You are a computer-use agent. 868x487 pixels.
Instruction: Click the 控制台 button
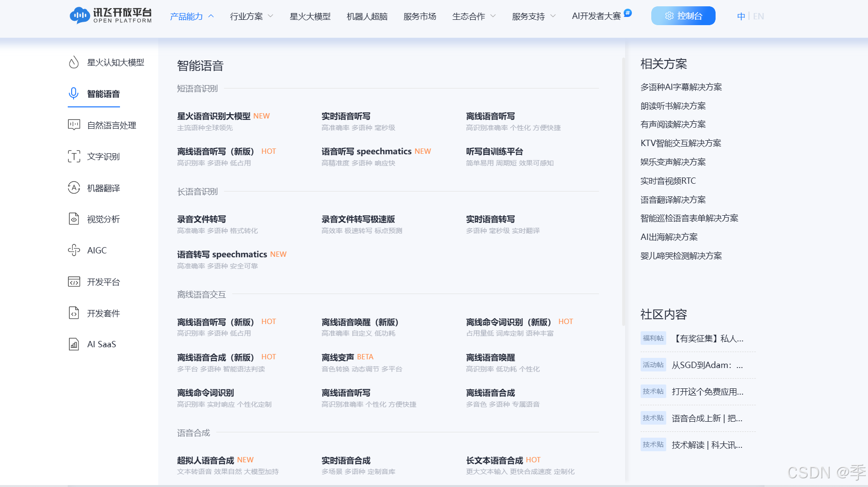coord(683,16)
